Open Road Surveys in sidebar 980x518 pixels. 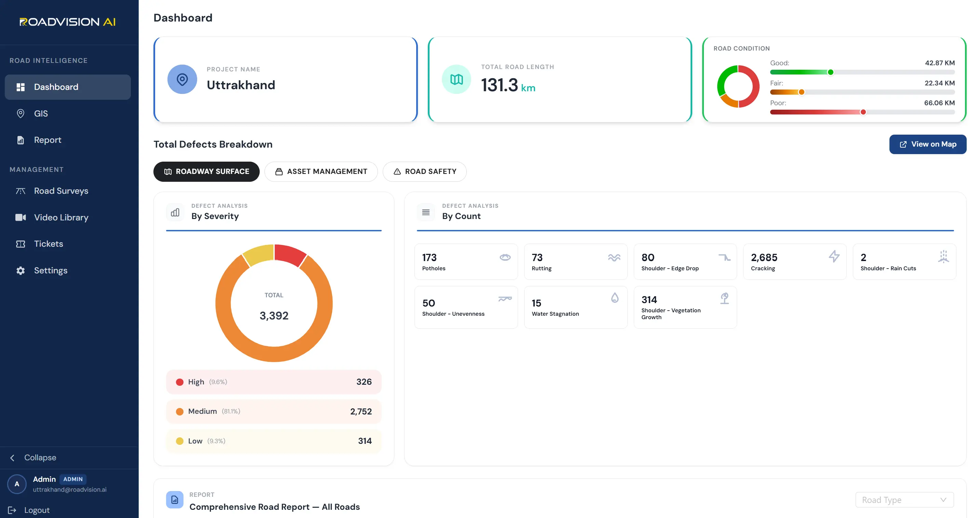click(x=68, y=191)
